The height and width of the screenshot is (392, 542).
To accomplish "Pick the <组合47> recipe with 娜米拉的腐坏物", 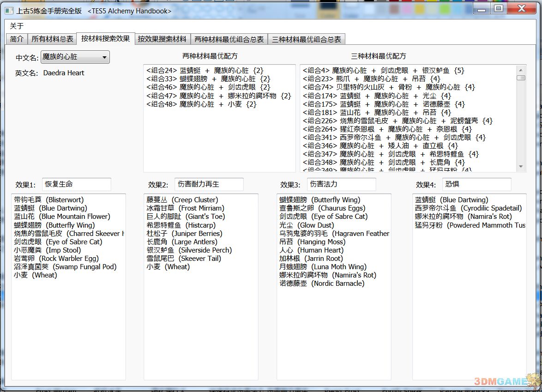I will tap(218, 96).
